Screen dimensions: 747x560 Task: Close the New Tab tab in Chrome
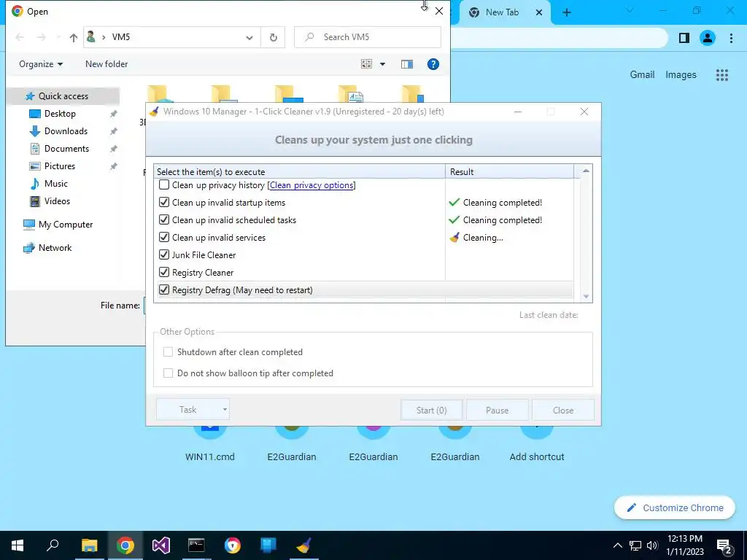[x=539, y=12]
